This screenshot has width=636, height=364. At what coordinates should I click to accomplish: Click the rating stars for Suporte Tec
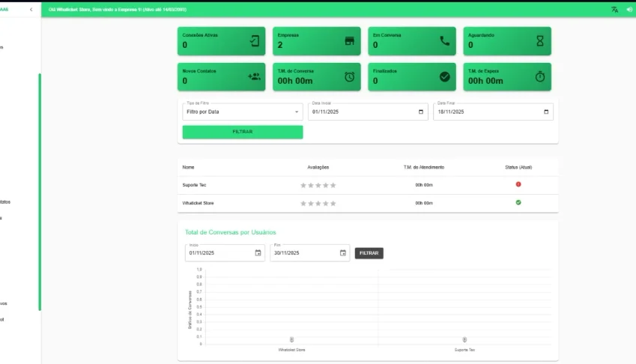point(318,185)
